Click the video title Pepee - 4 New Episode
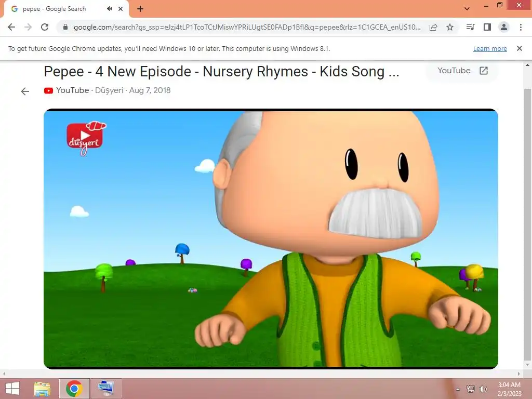The width and height of the screenshot is (532, 399). coord(221,72)
